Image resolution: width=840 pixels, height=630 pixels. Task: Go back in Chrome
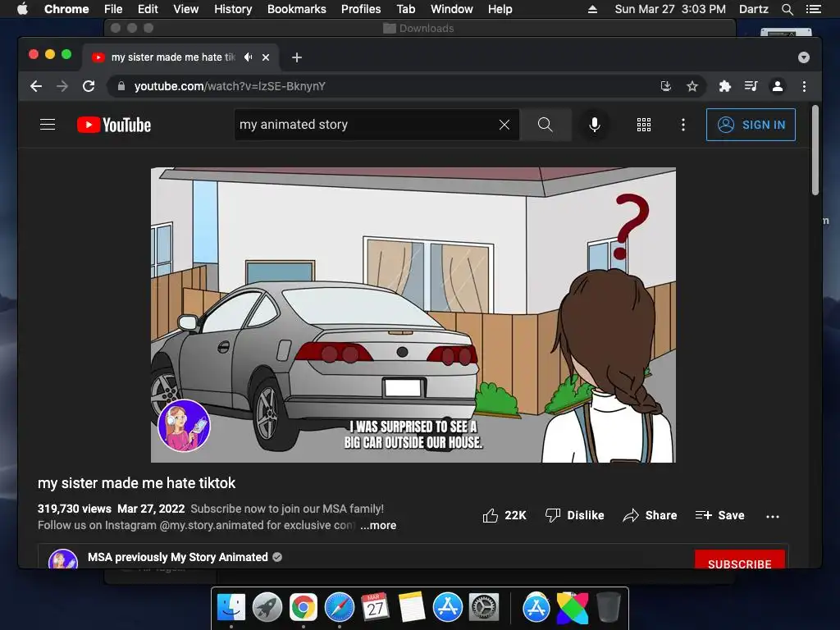(x=36, y=86)
